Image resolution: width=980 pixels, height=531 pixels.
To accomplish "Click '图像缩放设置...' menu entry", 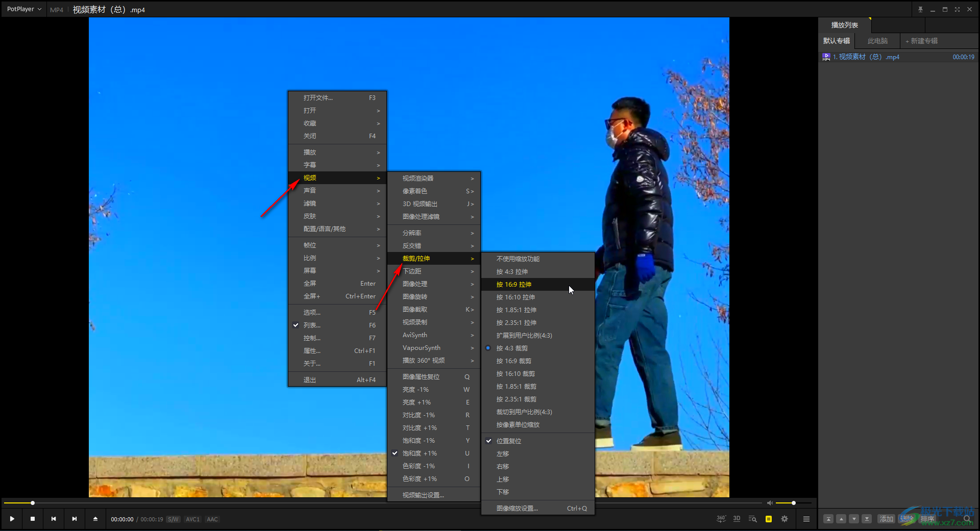I will coord(537,508).
